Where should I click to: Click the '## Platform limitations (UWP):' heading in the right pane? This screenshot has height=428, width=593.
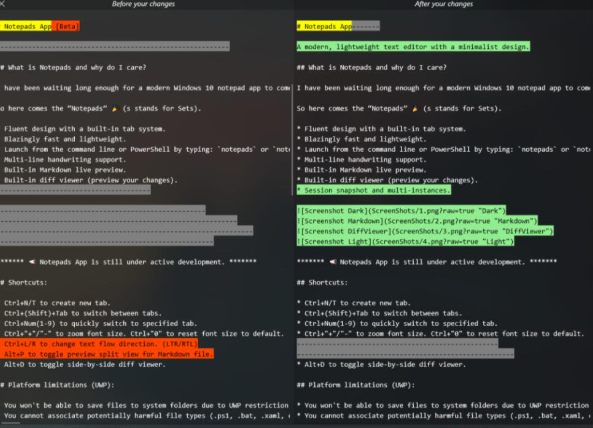(356, 385)
